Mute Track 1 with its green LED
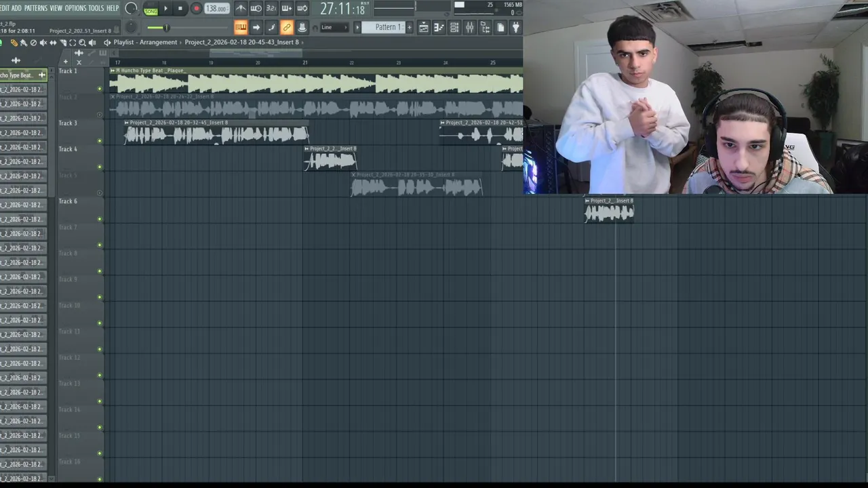 [100, 89]
